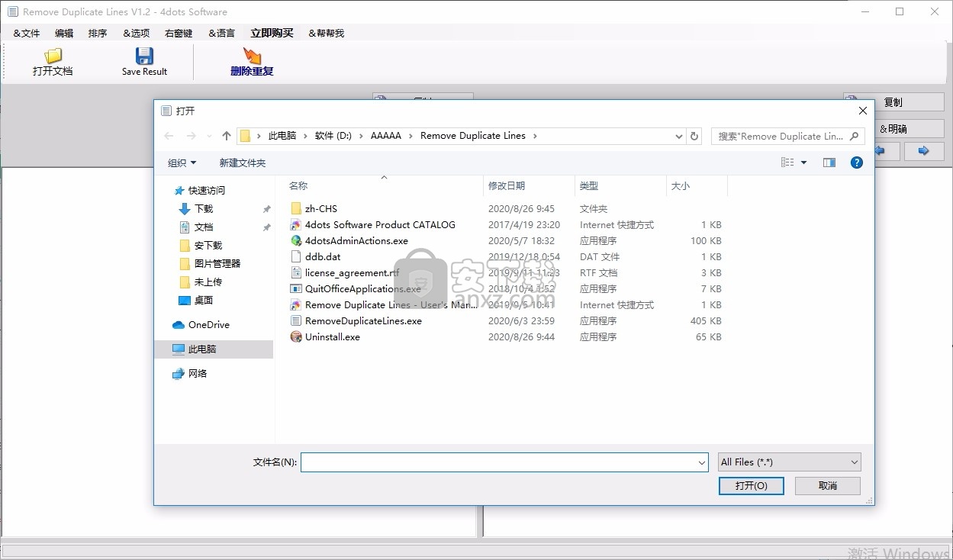Expand the address bar history dropdown
The image size is (953, 560).
pos(679,136)
